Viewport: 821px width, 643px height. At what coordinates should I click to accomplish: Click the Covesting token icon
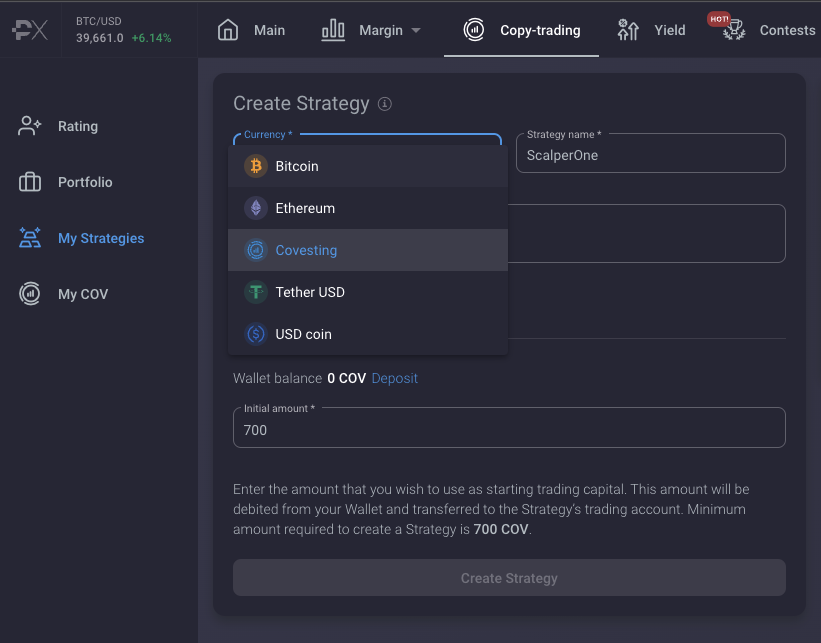(x=256, y=250)
